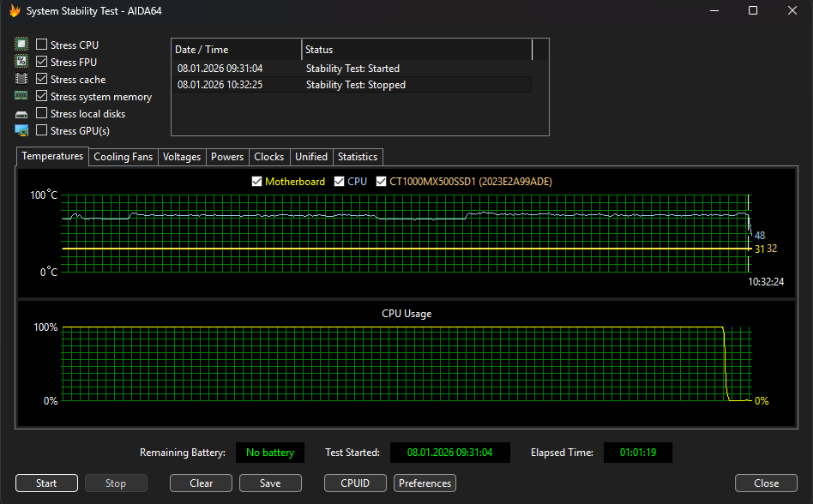Clear the log with the Clear button

point(202,483)
